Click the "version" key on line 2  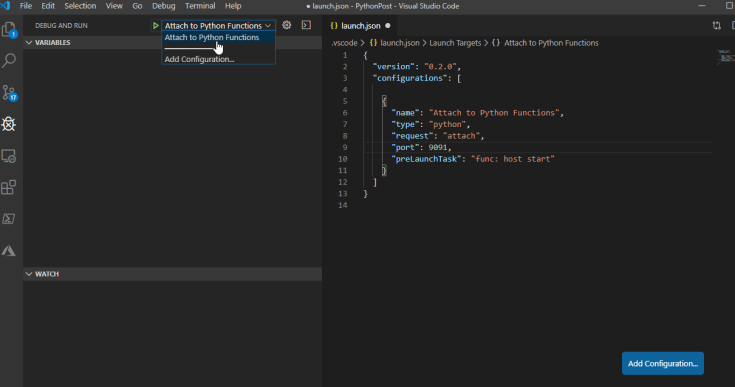[x=394, y=67]
